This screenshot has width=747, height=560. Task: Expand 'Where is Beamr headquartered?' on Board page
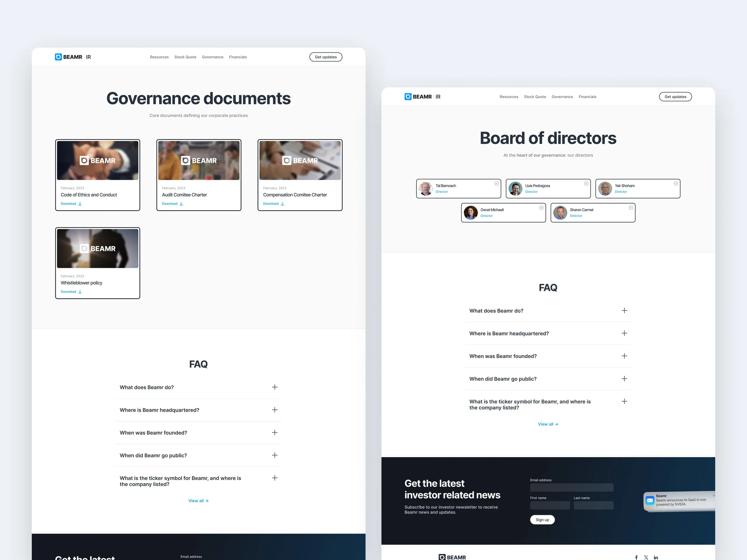pyautogui.click(x=624, y=333)
